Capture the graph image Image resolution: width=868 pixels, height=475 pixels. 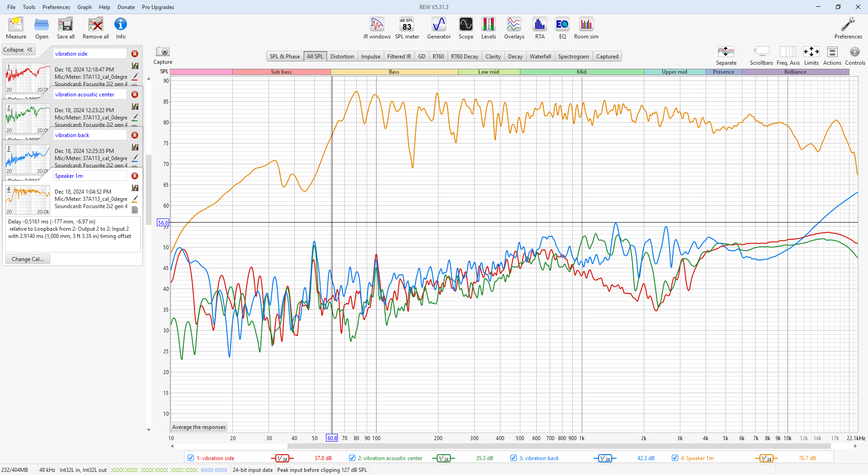tap(163, 55)
